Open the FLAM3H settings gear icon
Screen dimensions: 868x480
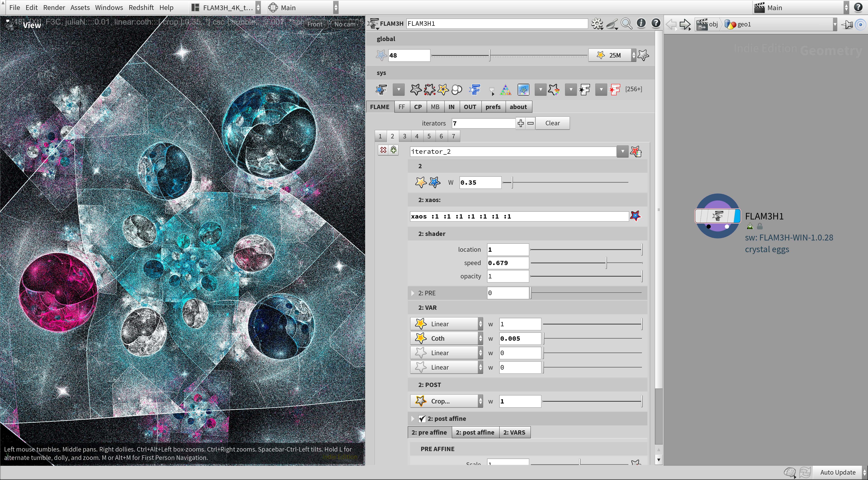[597, 23]
